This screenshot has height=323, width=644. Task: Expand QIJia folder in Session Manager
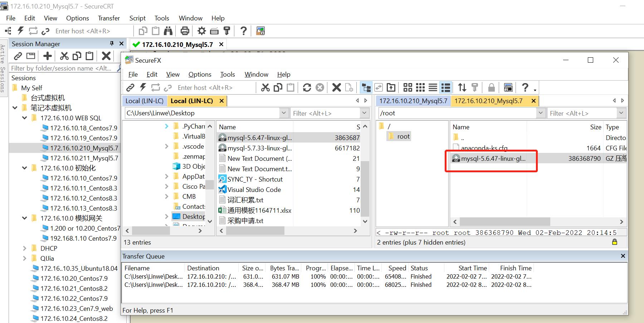coord(25,258)
